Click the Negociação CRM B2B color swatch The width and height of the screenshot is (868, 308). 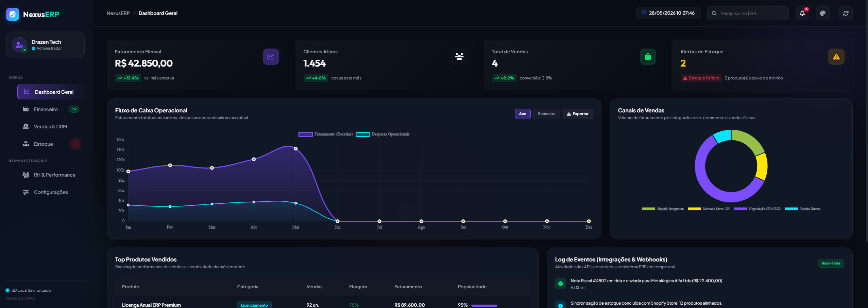click(x=740, y=209)
